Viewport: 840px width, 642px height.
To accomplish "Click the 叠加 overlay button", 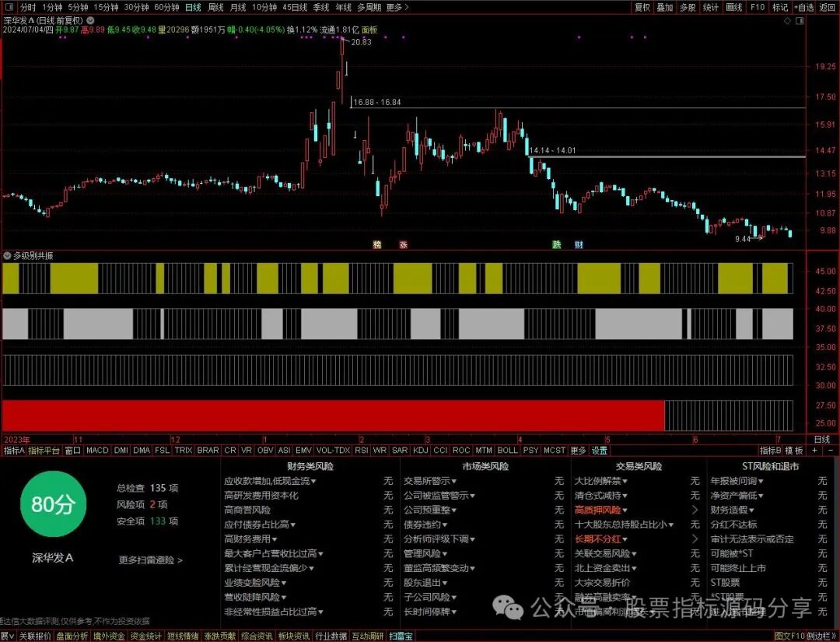I will tap(665, 7).
